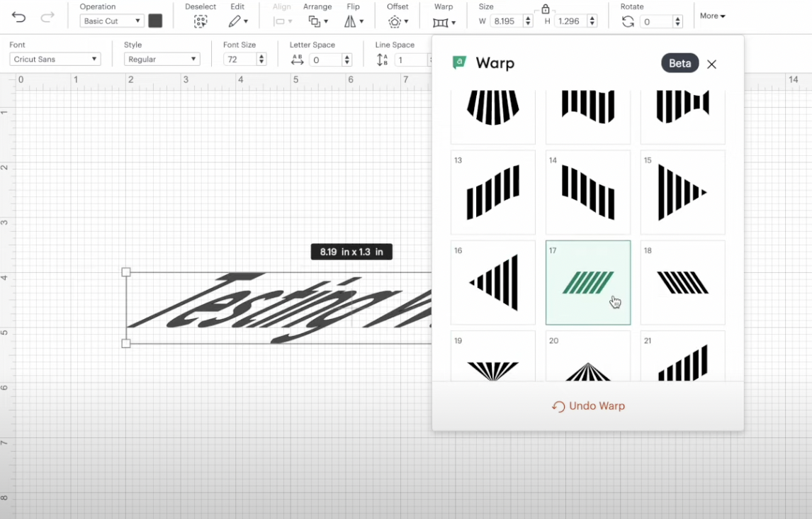Click the Undo arrow

pos(18,18)
